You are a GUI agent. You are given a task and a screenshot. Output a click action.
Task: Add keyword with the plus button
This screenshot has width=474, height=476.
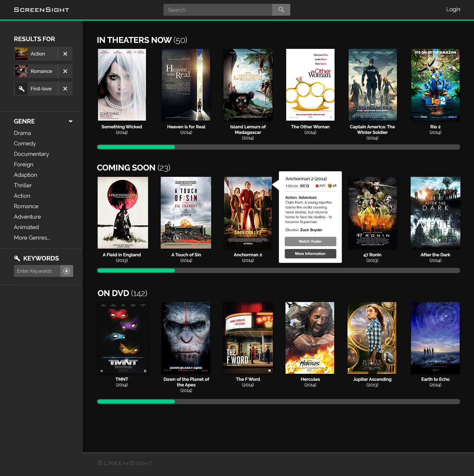[67, 271]
